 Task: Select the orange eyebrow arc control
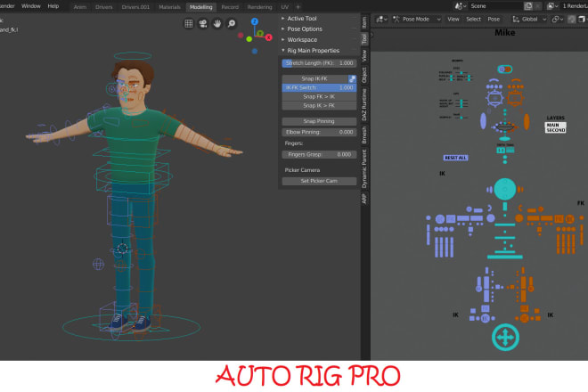(516, 80)
